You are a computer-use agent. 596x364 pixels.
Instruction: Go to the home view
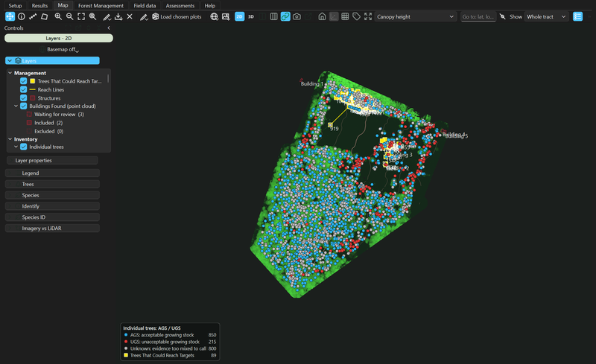[322, 16]
